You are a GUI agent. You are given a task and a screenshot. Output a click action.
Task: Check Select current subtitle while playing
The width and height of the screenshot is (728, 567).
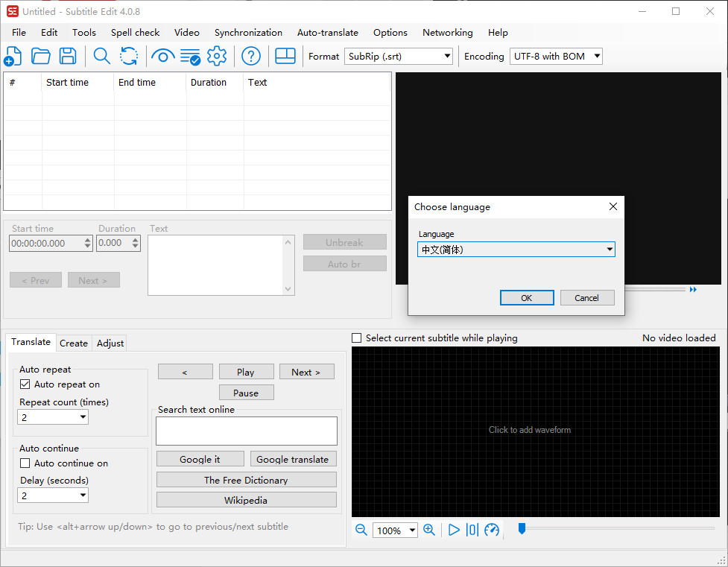[357, 338]
